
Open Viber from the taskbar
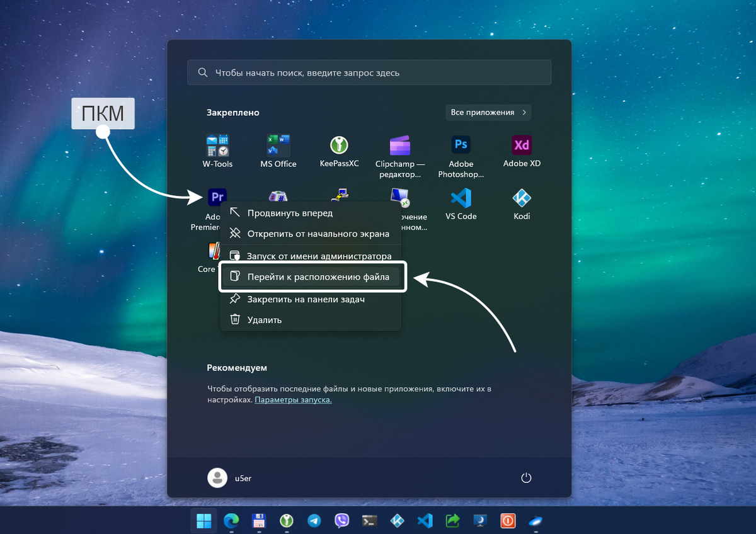click(x=342, y=521)
